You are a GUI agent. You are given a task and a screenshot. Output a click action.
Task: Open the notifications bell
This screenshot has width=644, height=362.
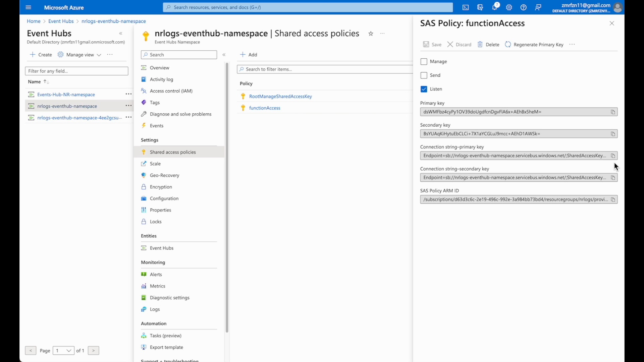[495, 7]
